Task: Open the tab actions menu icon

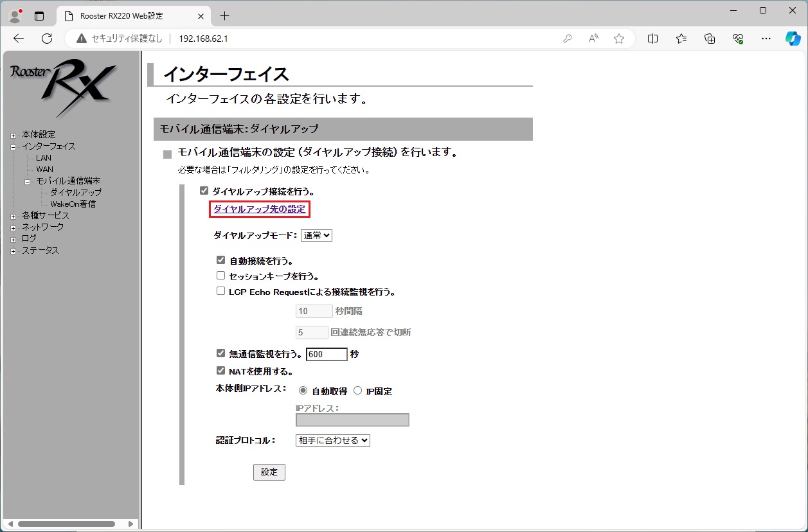Action: (x=40, y=16)
